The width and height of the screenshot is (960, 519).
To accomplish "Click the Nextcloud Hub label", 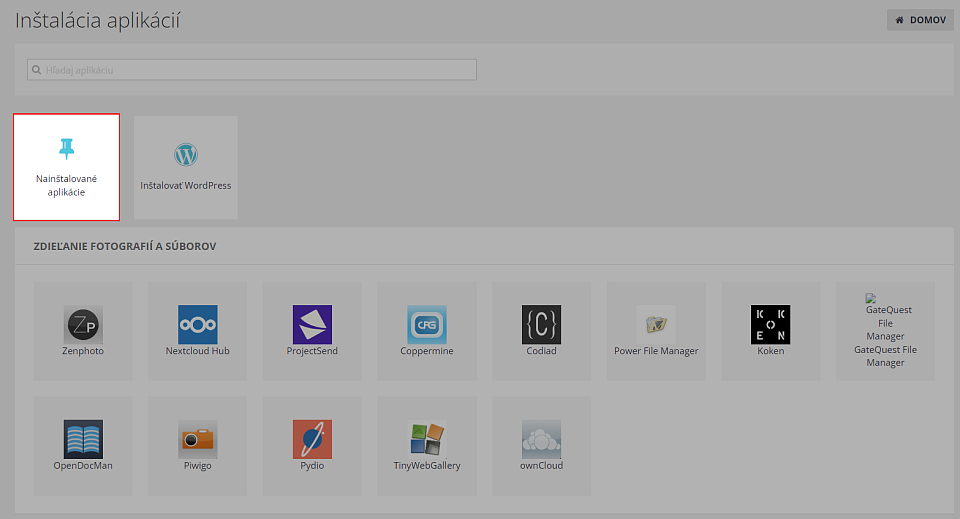I will click(197, 351).
